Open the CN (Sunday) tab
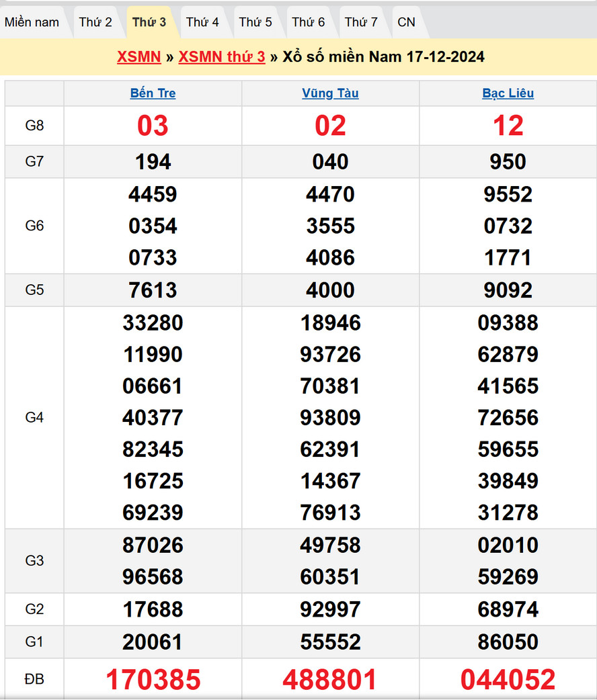Viewport: 597px width, 700px height. point(406,21)
